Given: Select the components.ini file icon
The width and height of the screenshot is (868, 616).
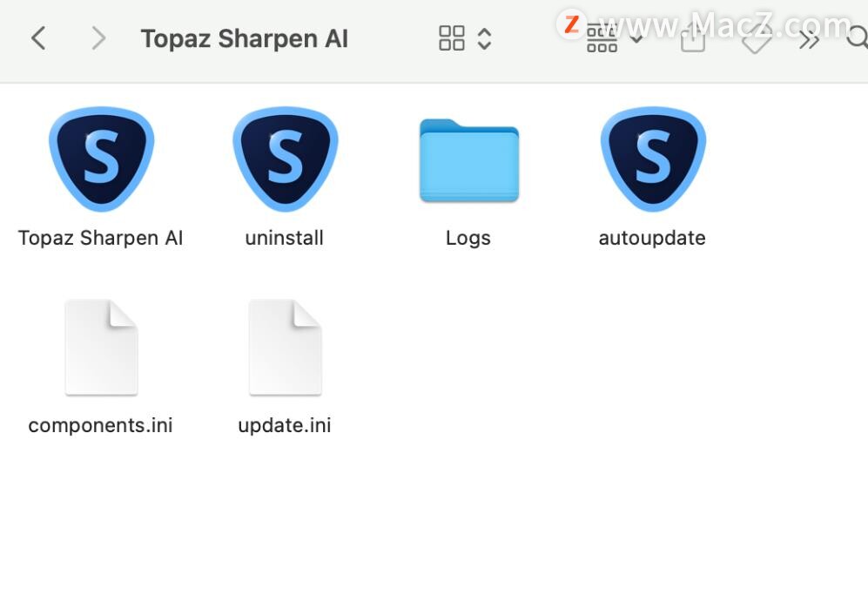Looking at the screenshot, I should (101, 348).
